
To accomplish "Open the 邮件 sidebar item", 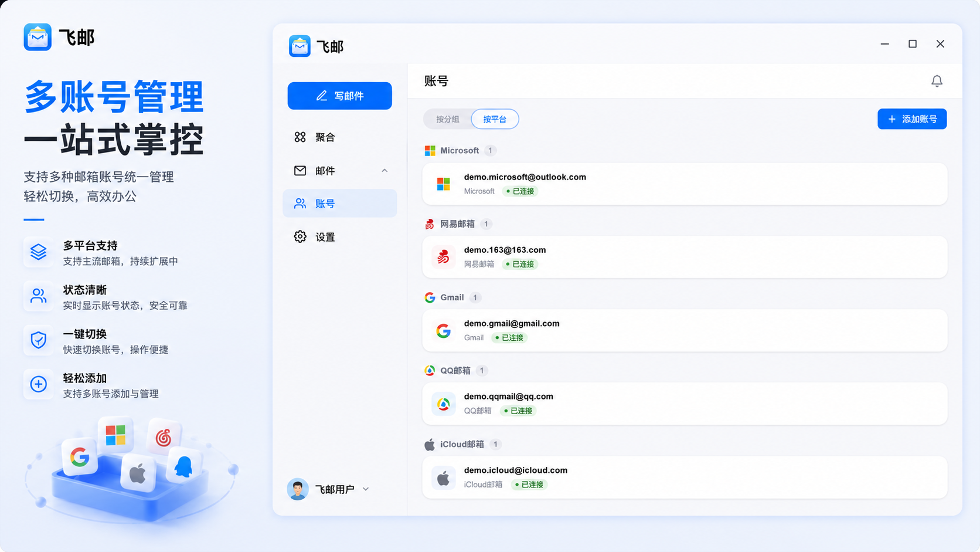I will [339, 171].
